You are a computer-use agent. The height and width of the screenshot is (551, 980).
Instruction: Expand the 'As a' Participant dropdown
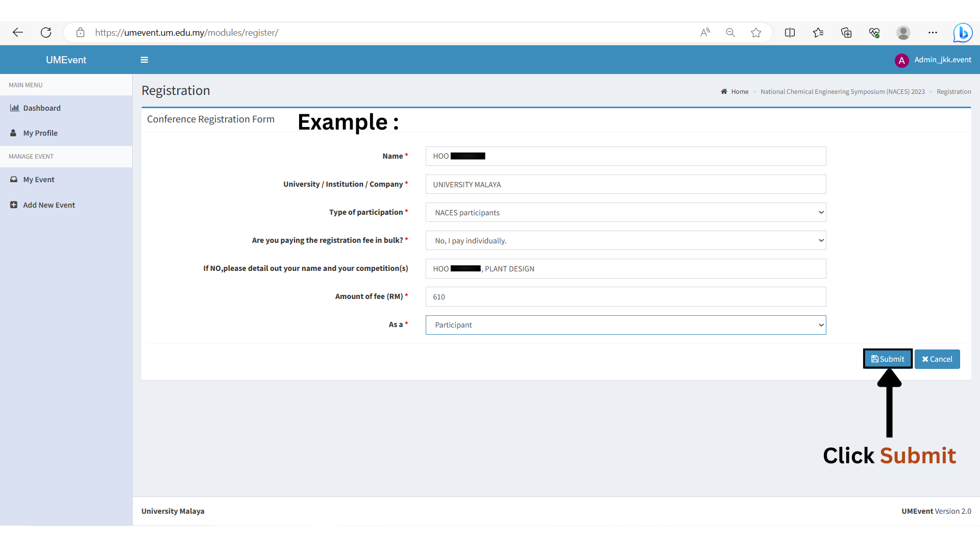[625, 325]
